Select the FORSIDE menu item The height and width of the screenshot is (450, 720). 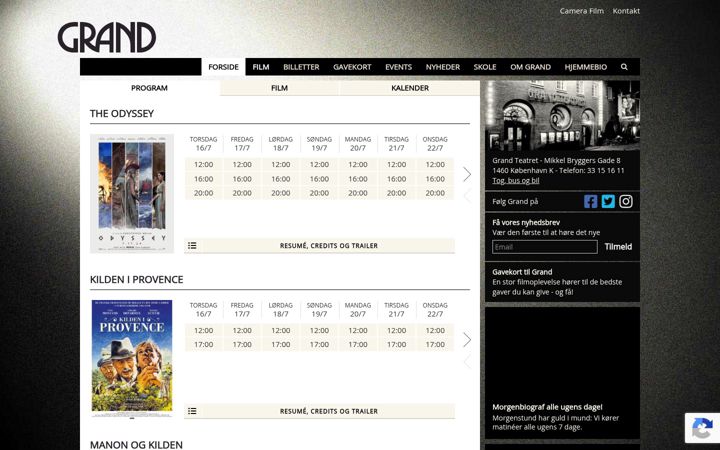click(223, 67)
